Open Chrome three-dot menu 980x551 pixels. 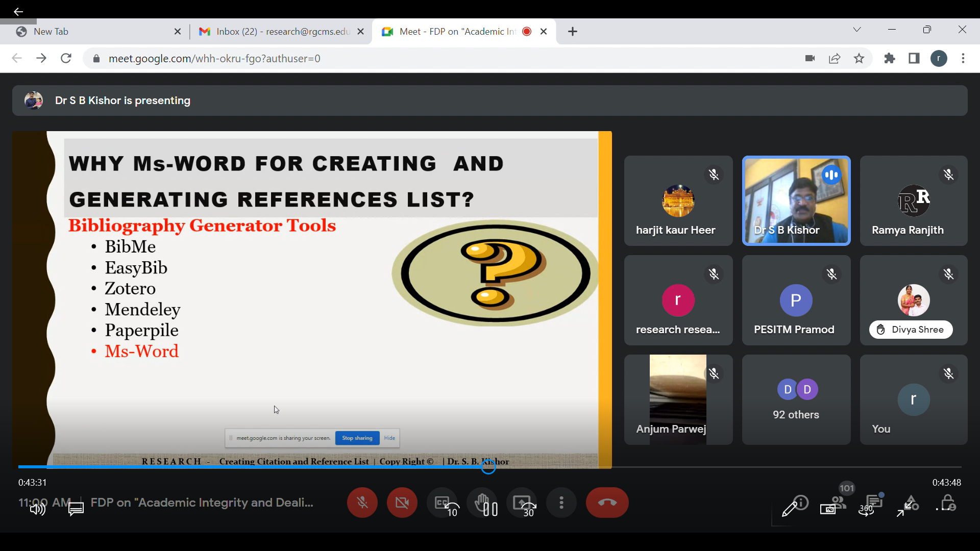point(963,58)
